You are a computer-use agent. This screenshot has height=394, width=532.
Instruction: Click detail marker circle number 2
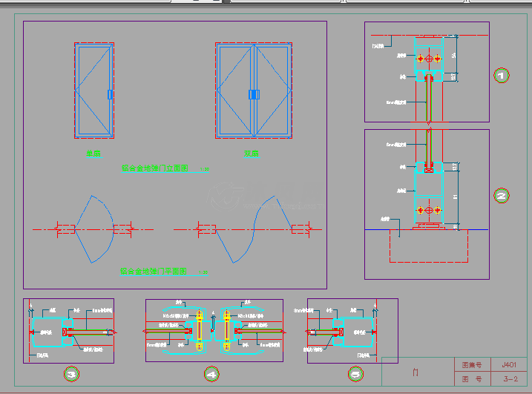coord(502,195)
